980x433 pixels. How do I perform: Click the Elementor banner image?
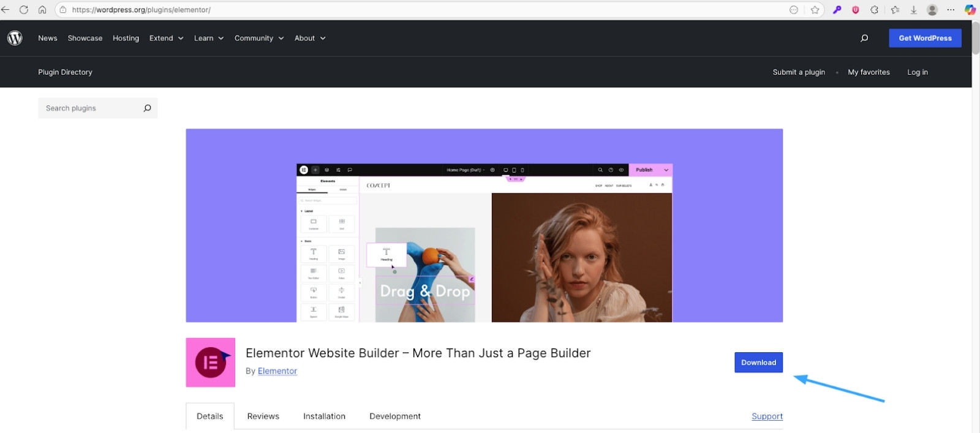tap(484, 225)
